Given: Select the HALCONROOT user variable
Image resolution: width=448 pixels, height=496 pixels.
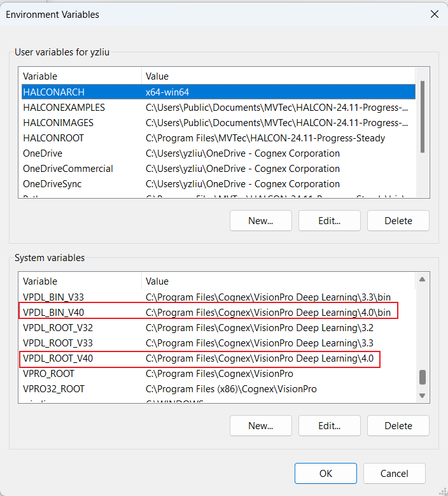Looking at the screenshot, I should 53,138.
